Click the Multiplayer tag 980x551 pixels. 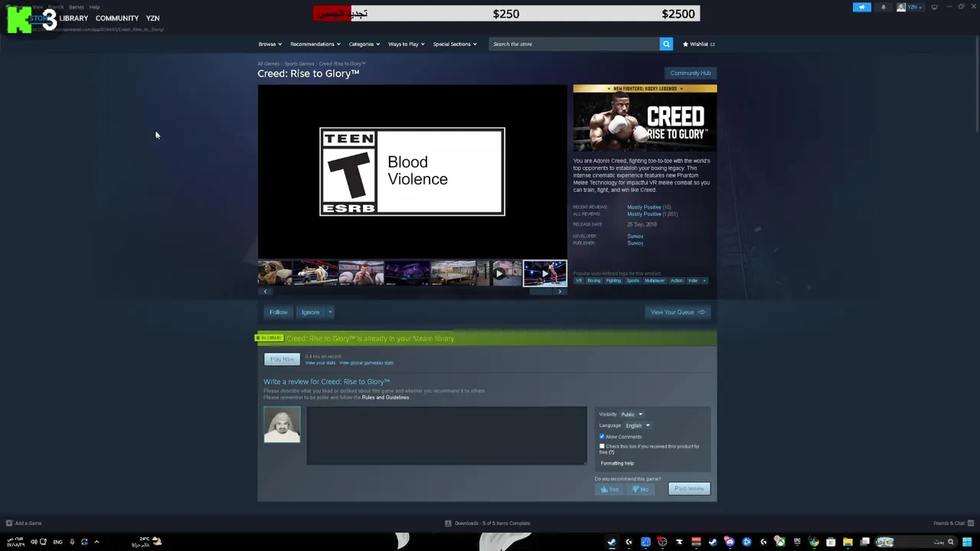coord(655,280)
